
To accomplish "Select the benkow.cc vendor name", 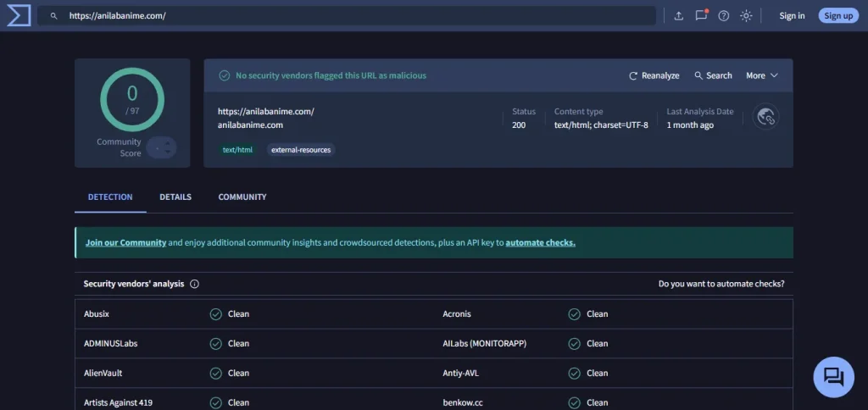I will 463,403.
